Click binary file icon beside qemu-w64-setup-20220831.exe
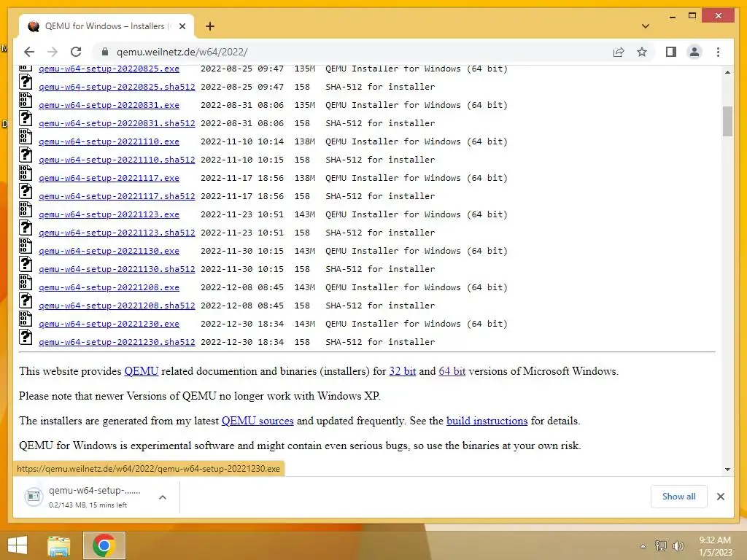Screen dimensions: 747x560 tap(26, 100)
